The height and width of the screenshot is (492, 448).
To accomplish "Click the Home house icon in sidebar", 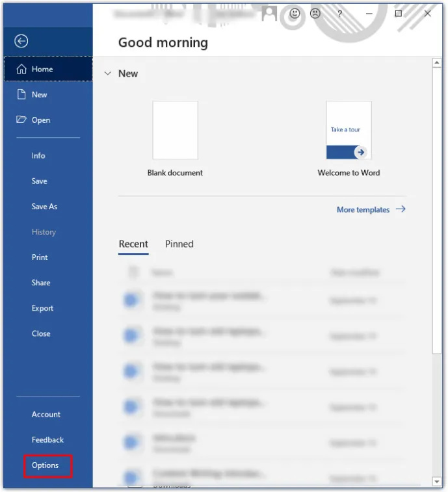I will pyautogui.click(x=21, y=69).
